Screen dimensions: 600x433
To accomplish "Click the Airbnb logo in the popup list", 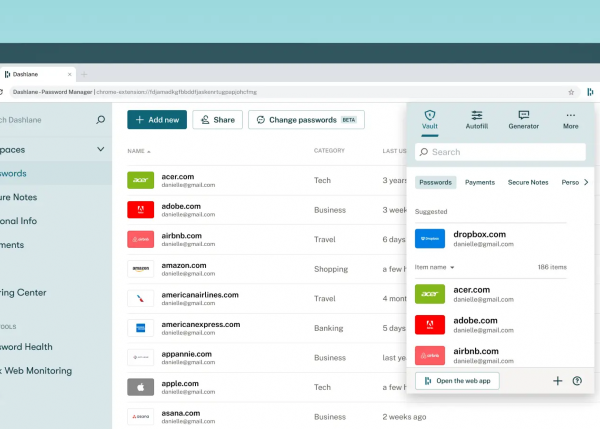I will pyautogui.click(x=430, y=355).
